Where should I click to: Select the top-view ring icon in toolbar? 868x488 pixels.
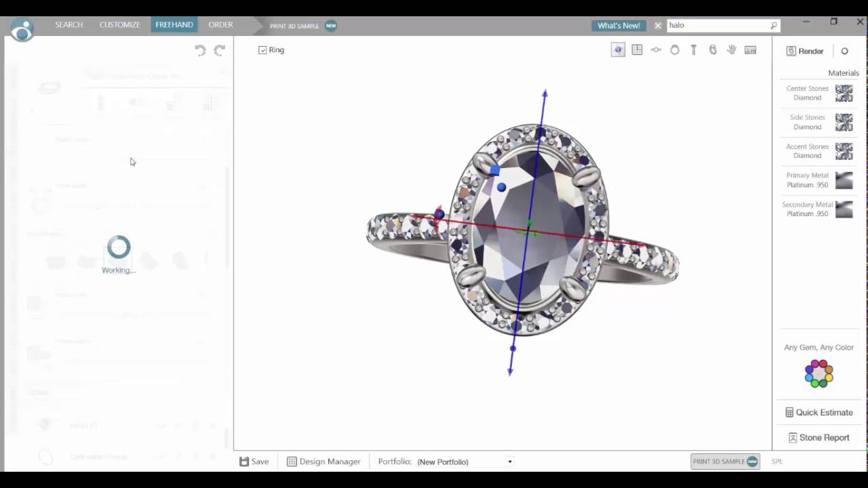click(x=656, y=50)
